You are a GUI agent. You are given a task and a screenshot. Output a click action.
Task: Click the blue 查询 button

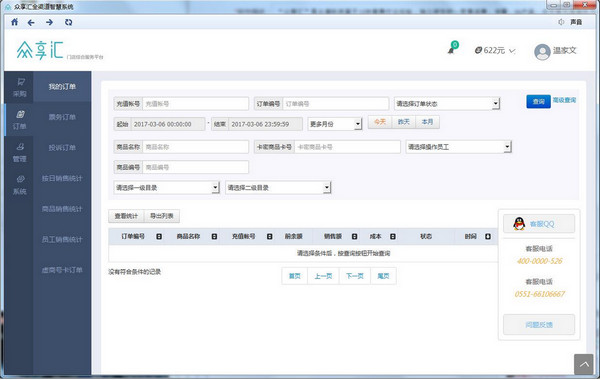[x=538, y=101]
